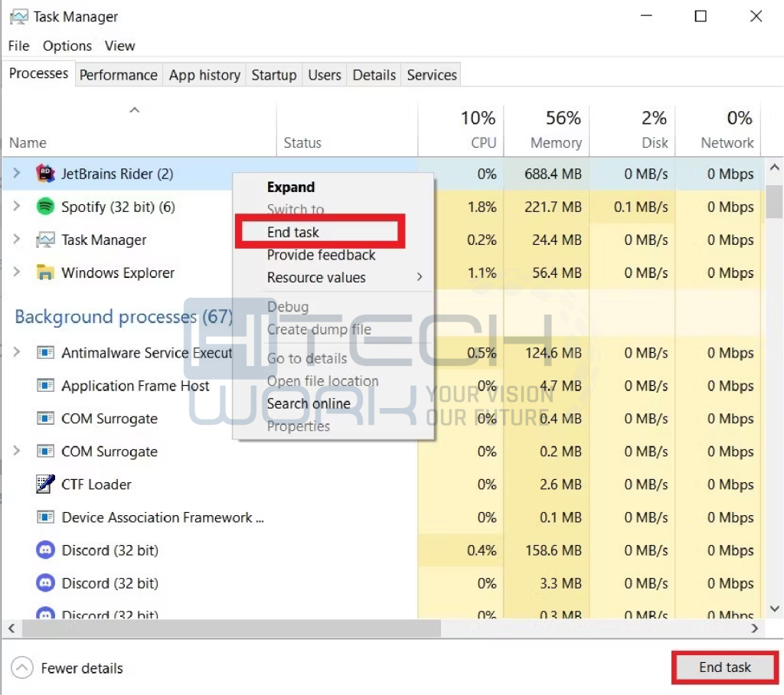Sort by the Status column header

tap(347, 129)
